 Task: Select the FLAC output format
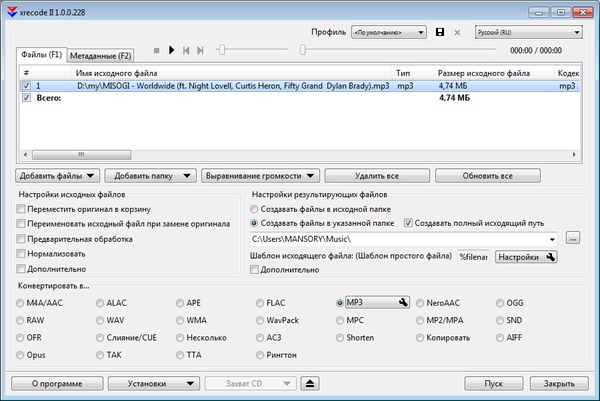(261, 302)
